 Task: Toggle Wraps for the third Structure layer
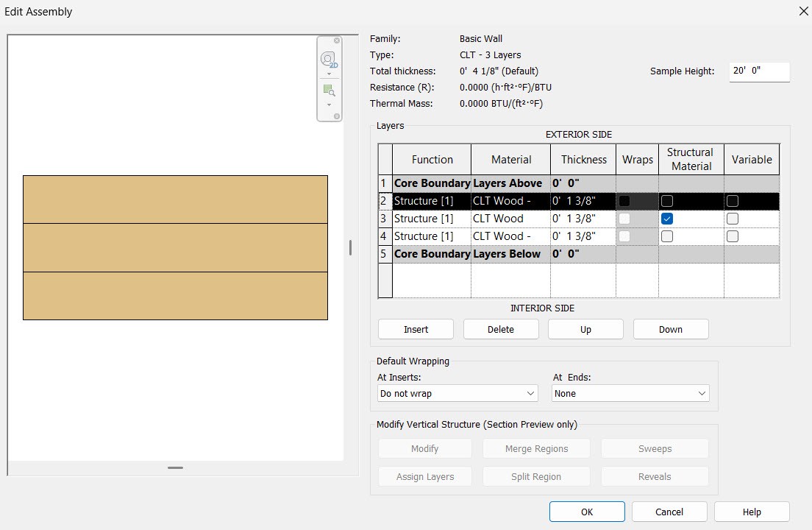pos(624,236)
